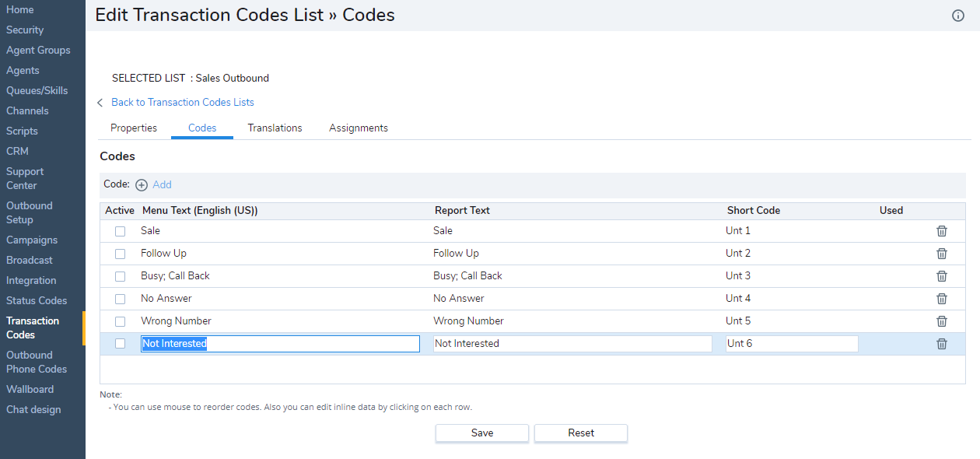
Task: Check Active box for Not Interested
Action: pos(120,344)
